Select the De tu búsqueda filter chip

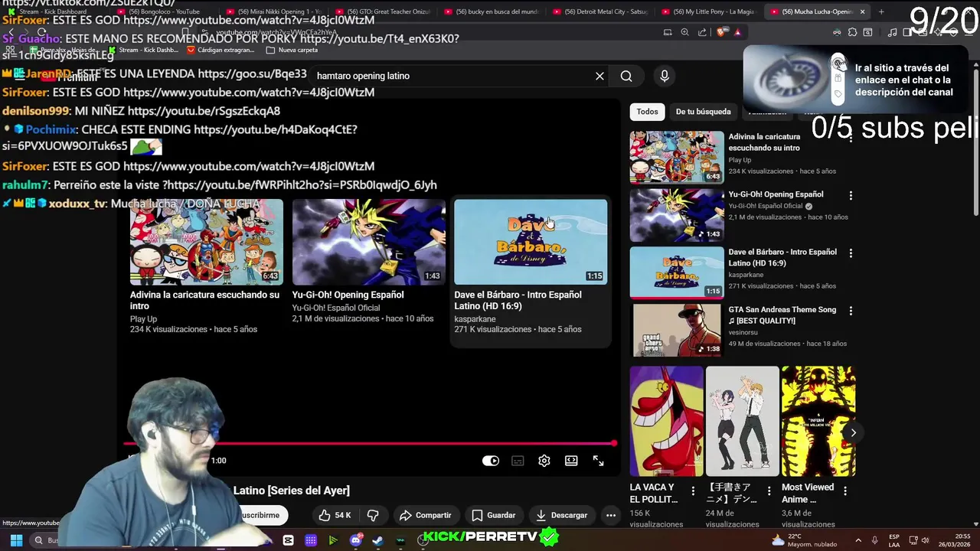pyautogui.click(x=703, y=112)
